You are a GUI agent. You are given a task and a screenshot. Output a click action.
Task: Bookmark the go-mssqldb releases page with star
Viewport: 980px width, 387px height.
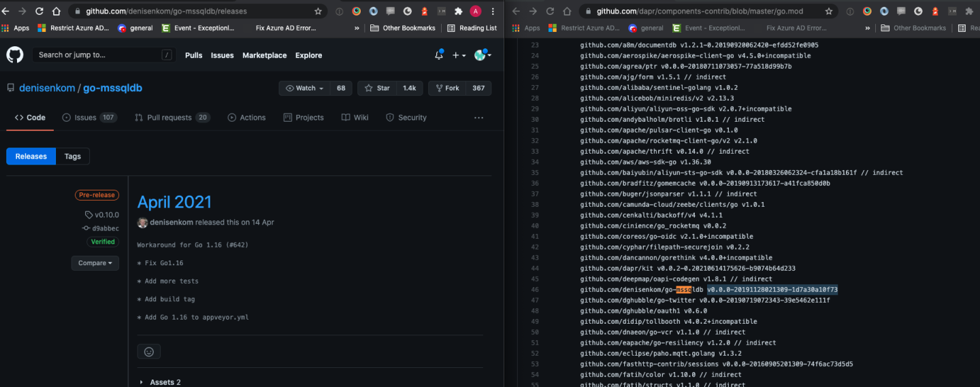coord(318,12)
